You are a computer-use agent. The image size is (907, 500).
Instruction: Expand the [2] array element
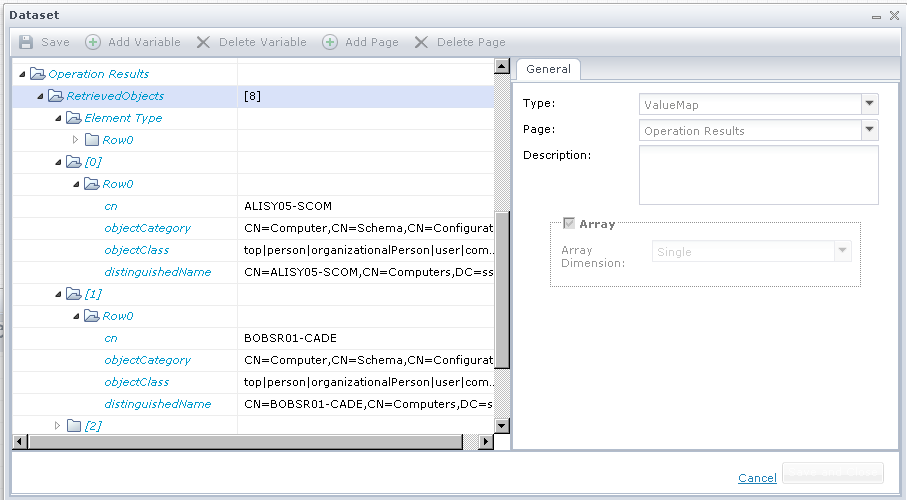(57, 426)
